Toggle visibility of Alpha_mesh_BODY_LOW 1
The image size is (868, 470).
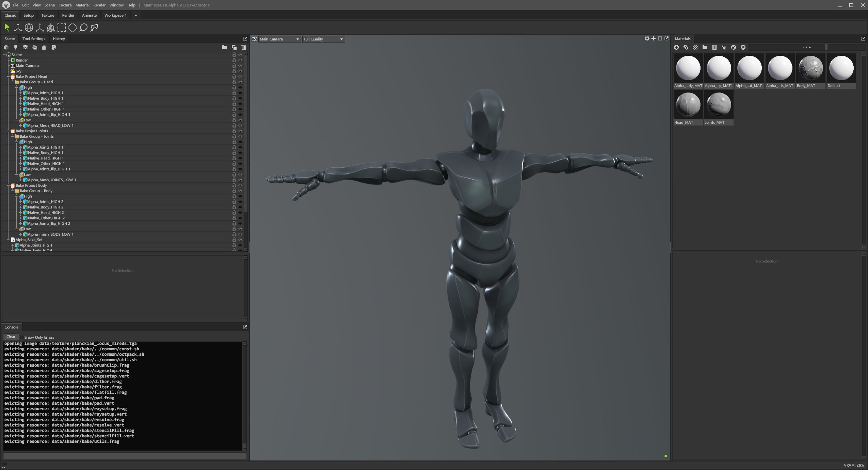[x=240, y=234]
